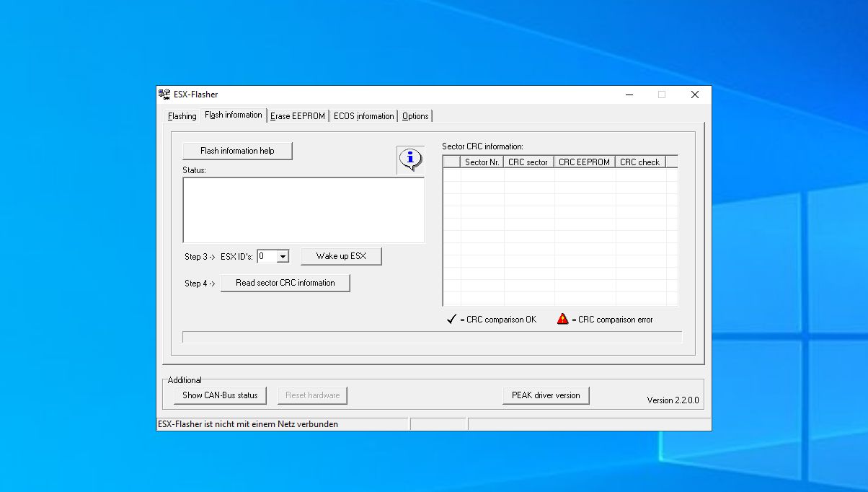The width and height of the screenshot is (868, 492).
Task: Click the info speech bubble icon
Action: (x=409, y=159)
